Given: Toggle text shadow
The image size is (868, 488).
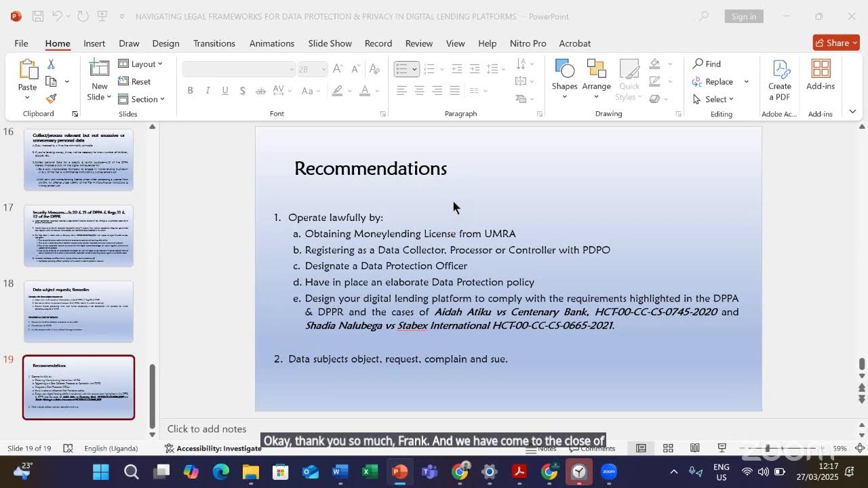Looking at the screenshot, I should point(243,91).
